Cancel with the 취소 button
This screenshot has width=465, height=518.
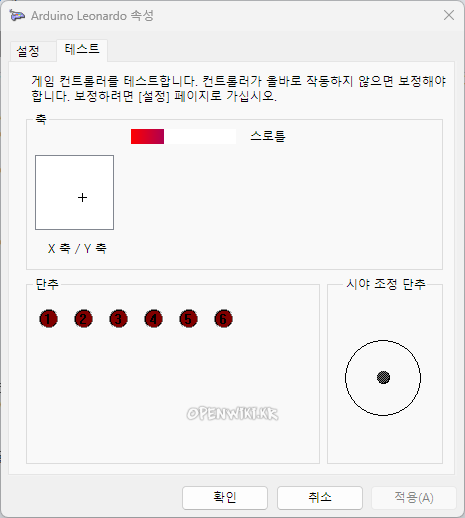[320, 498]
